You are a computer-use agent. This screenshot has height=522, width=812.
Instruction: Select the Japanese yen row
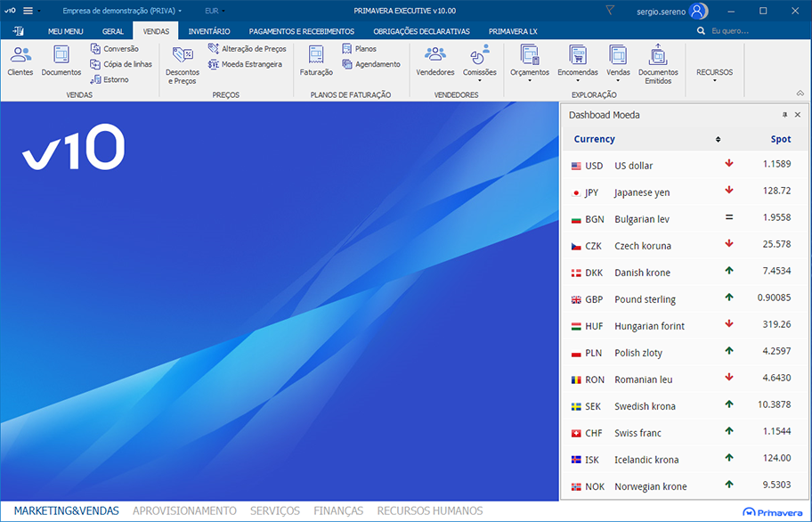685,192
